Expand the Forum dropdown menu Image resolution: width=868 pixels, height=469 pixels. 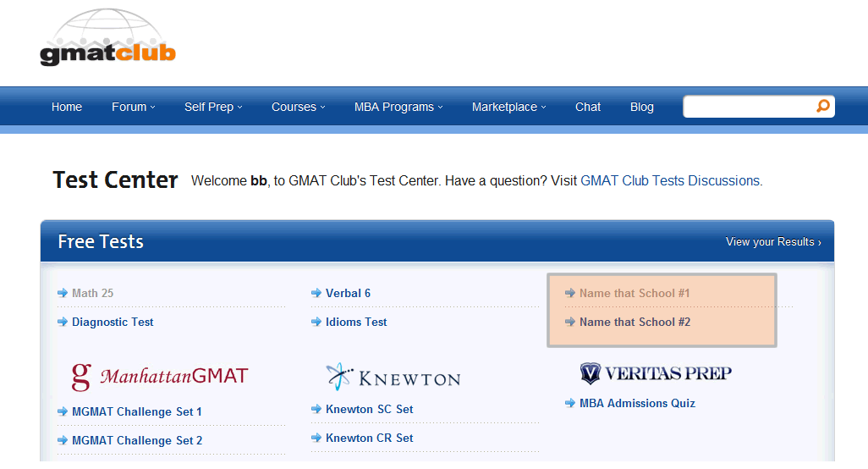pos(134,107)
